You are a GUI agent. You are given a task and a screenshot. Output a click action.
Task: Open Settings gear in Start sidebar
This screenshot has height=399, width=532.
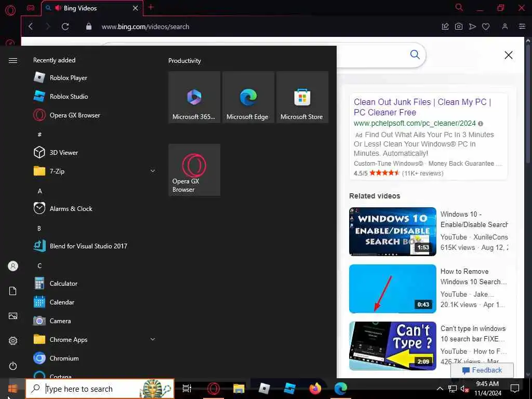coord(13,341)
